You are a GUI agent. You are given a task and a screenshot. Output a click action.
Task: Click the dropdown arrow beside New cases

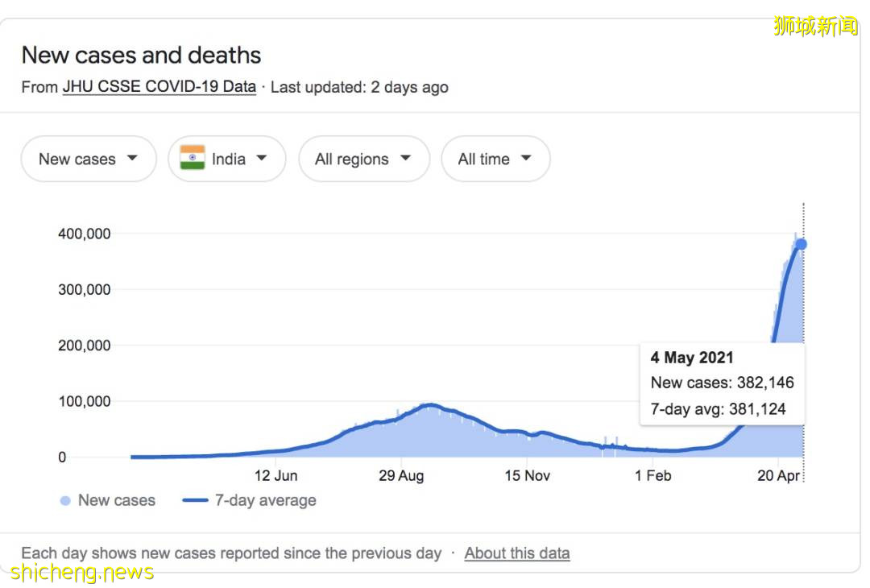click(134, 159)
